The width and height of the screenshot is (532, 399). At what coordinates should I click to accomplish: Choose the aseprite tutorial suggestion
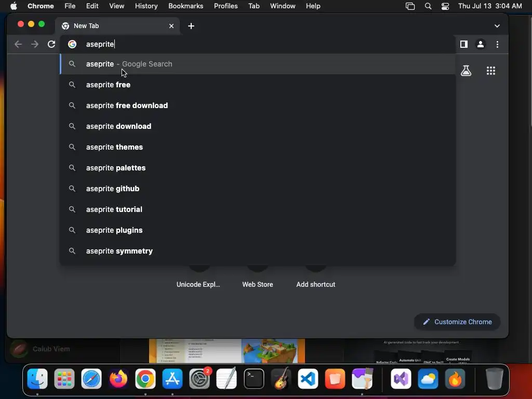(258, 209)
